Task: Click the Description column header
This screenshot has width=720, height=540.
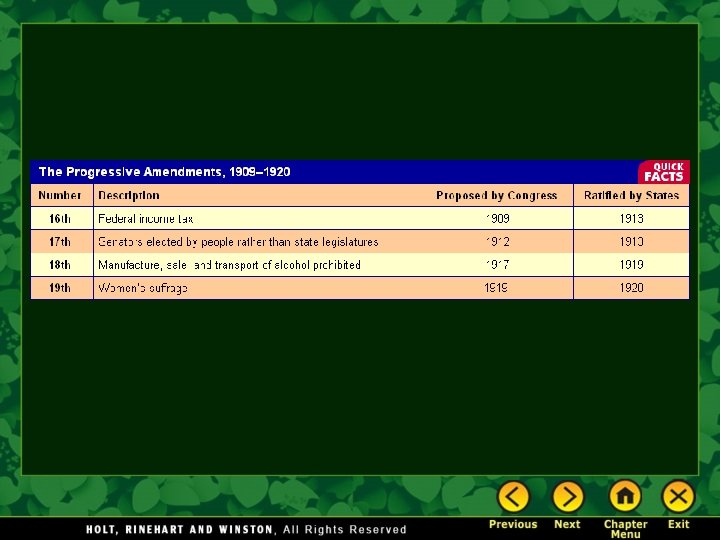Action: tap(129, 195)
